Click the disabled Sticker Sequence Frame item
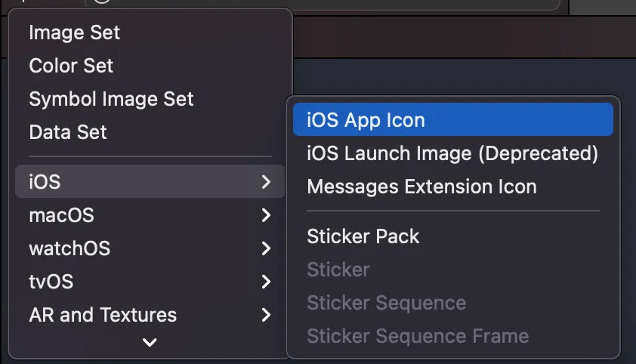The image size is (636, 364). [x=418, y=336]
